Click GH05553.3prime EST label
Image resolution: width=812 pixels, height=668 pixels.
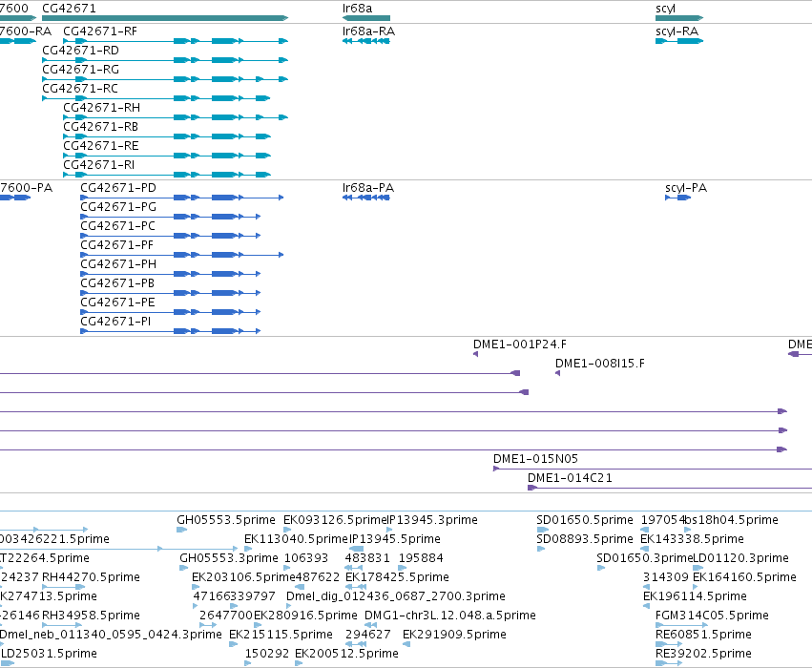229,558
